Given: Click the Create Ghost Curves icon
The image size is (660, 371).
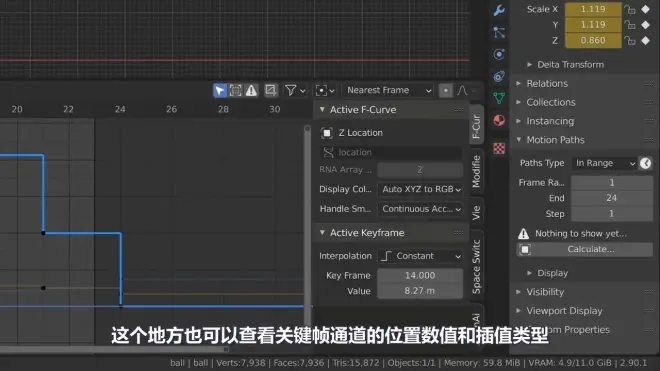Looking at the screenshot, I should 271,90.
